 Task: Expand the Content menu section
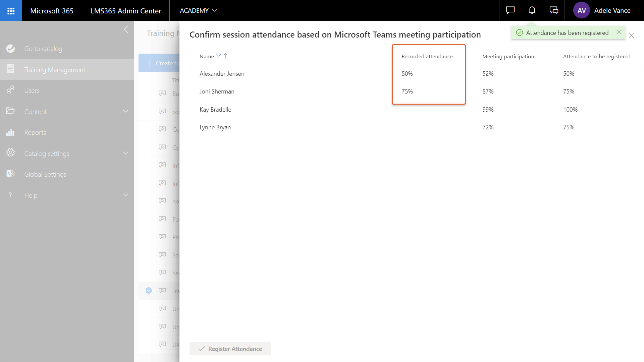125,111
